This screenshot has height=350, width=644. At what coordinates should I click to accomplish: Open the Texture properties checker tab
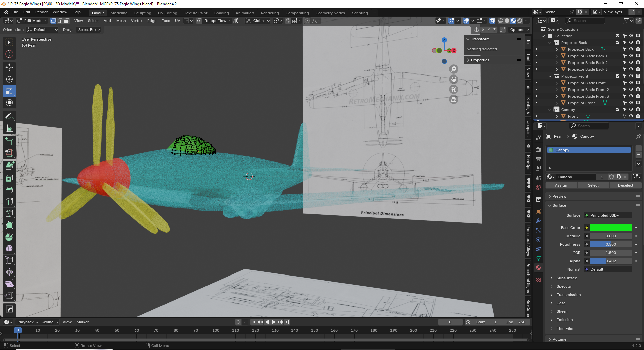click(538, 280)
